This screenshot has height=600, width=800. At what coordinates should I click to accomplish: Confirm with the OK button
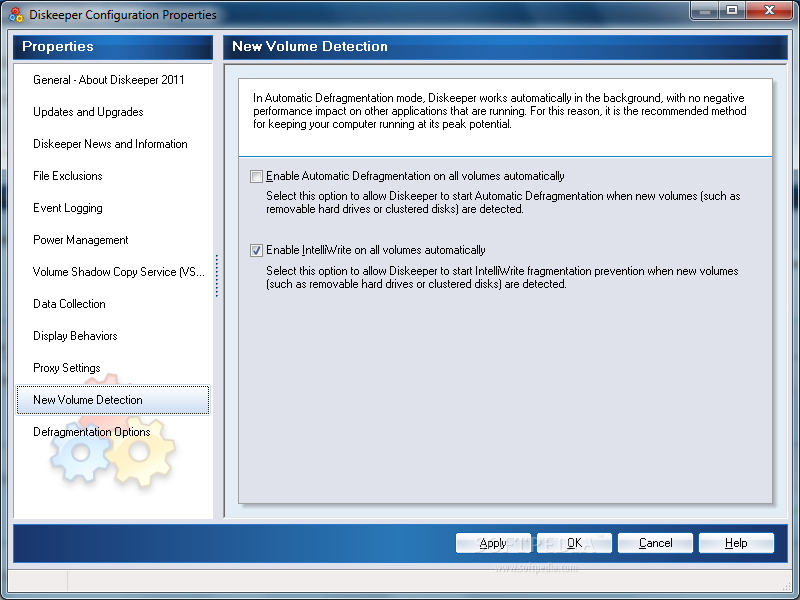click(574, 543)
